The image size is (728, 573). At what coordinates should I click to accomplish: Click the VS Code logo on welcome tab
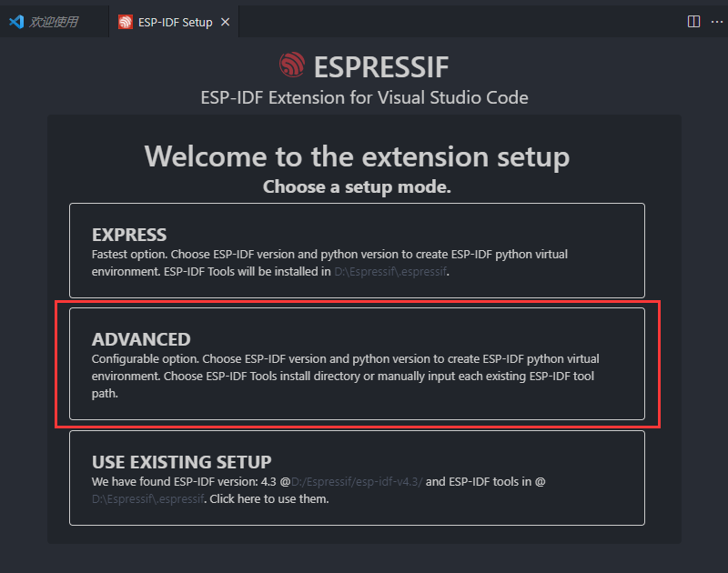point(16,22)
